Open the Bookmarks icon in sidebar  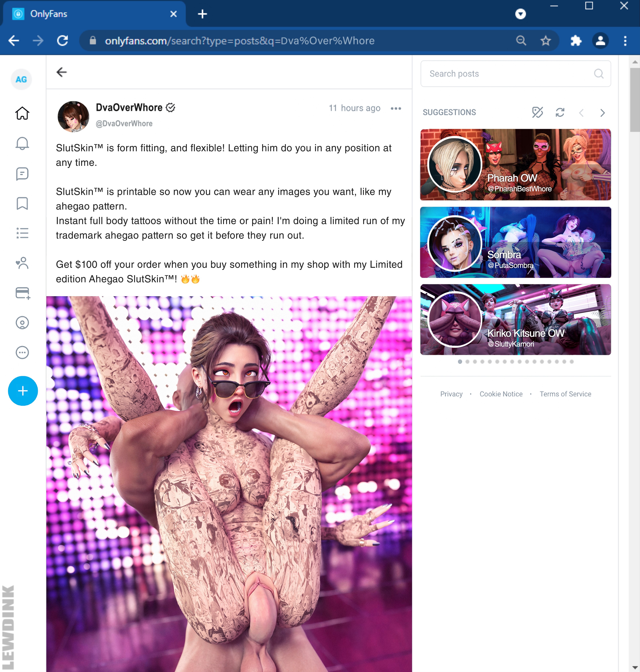(x=22, y=203)
